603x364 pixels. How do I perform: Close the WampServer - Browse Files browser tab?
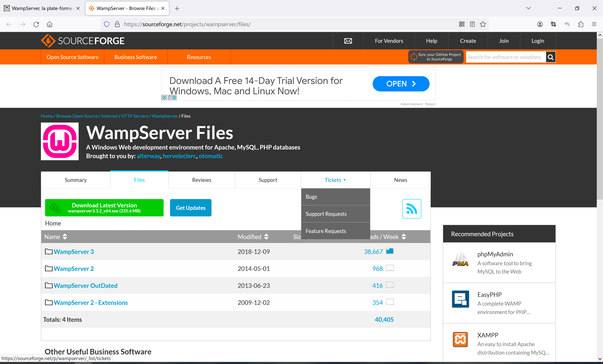pos(163,8)
